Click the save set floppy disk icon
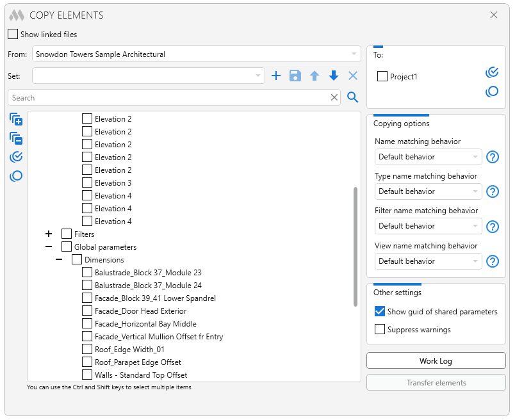Screen dimensions: 515x420 [295, 76]
